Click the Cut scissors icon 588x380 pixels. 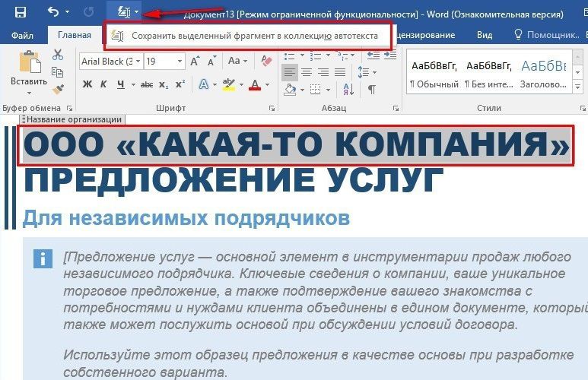(x=58, y=55)
